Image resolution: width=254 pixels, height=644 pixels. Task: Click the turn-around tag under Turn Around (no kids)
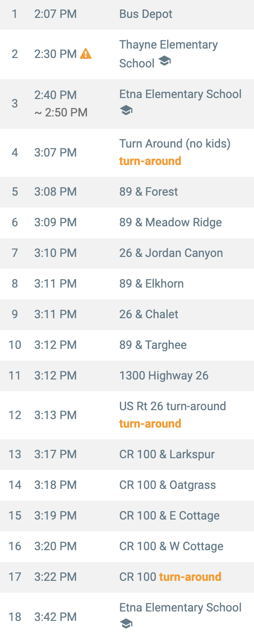(150, 161)
